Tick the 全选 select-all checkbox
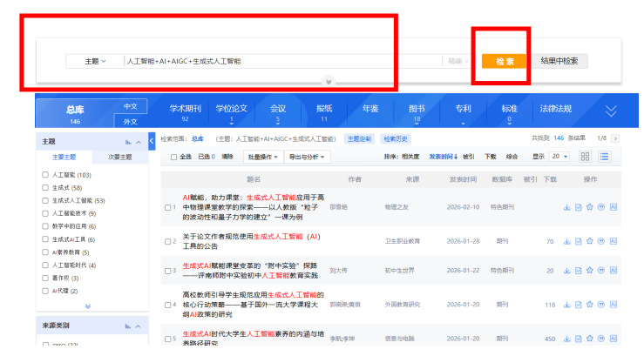 (173, 157)
